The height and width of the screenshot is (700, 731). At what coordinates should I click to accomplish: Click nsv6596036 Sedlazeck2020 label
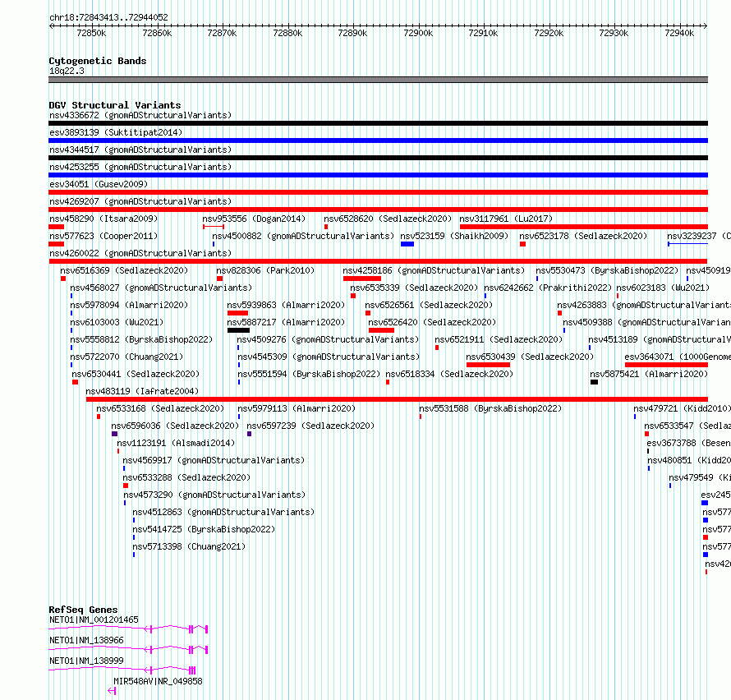(x=175, y=426)
